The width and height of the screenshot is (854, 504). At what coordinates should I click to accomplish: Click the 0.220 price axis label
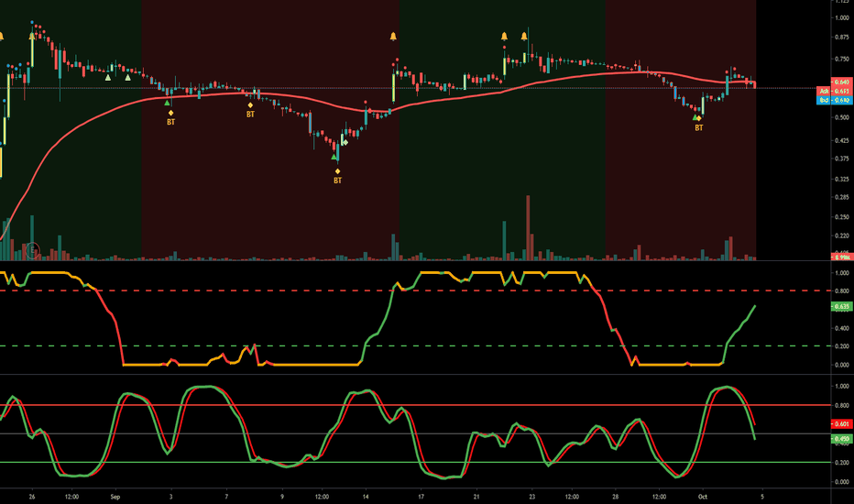pos(842,236)
